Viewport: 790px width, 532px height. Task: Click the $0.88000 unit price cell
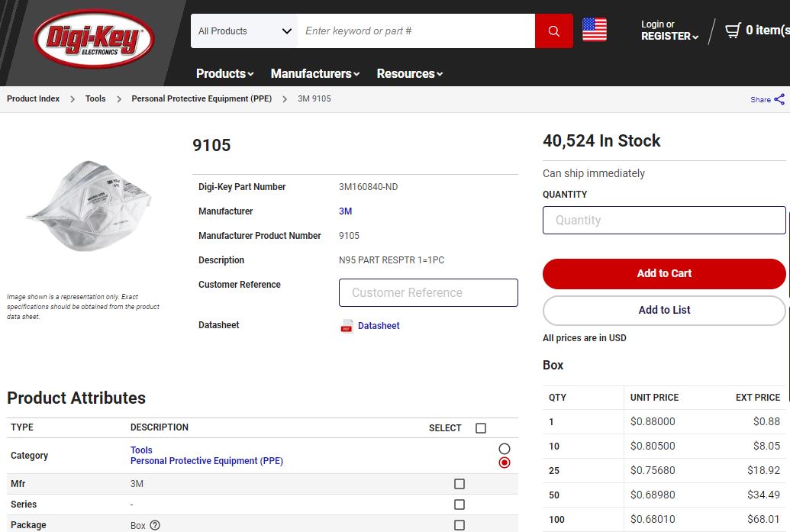653,421
